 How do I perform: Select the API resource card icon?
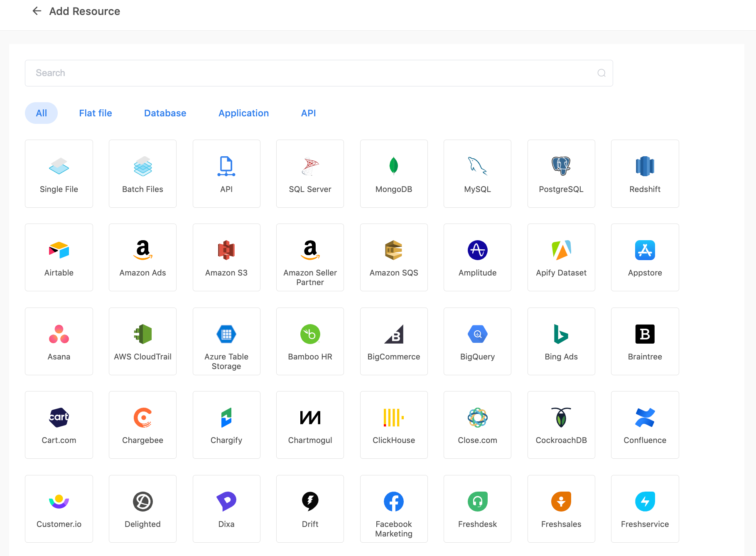click(226, 166)
